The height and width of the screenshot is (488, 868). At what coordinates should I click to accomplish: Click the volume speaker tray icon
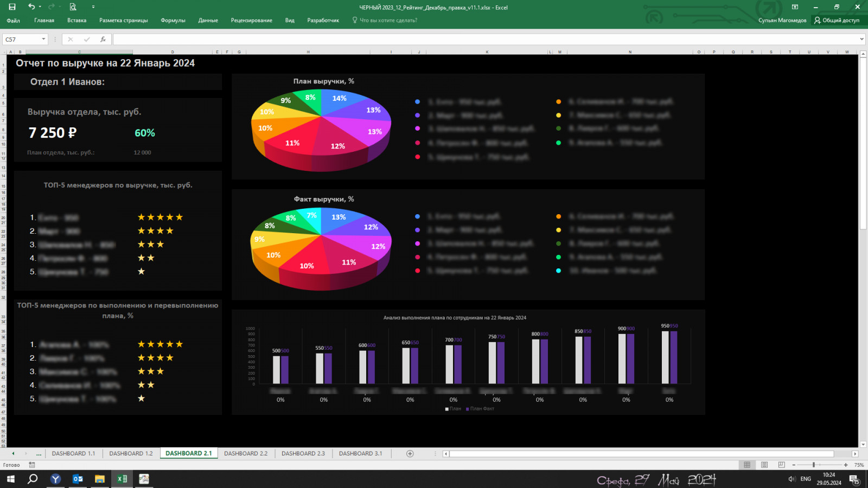point(792,479)
